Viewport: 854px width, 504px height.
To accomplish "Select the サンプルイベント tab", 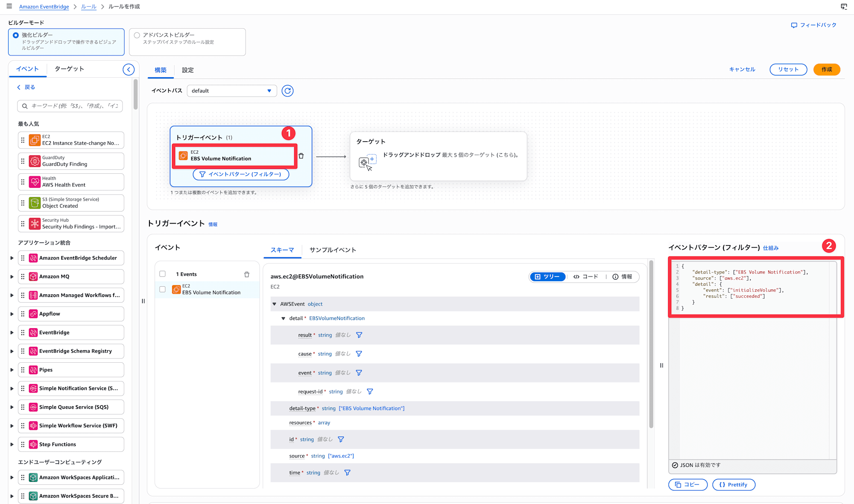I will (x=333, y=250).
